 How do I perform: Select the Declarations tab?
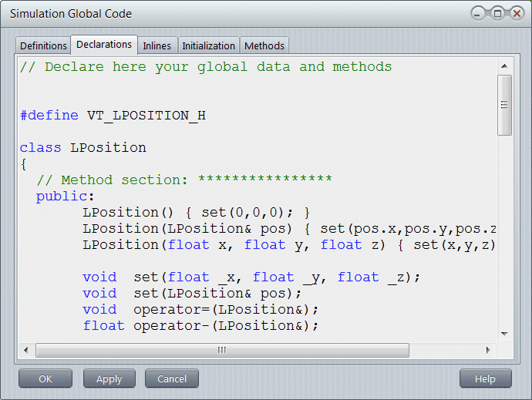[104, 45]
